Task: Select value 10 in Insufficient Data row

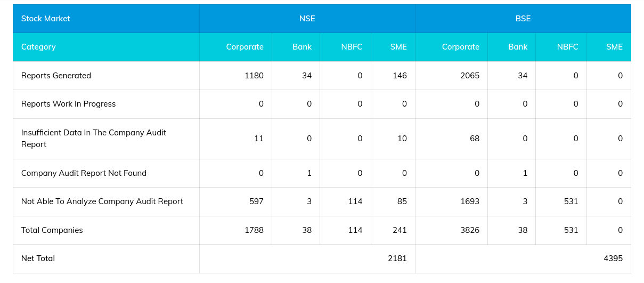Action: [x=402, y=139]
